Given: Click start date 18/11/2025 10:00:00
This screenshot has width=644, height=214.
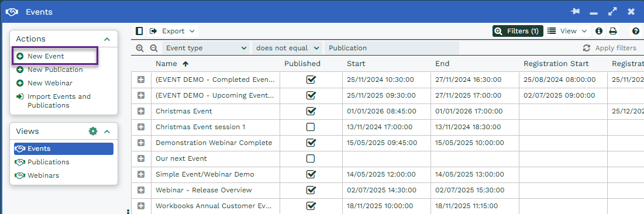Looking at the screenshot, I should coord(380,206).
